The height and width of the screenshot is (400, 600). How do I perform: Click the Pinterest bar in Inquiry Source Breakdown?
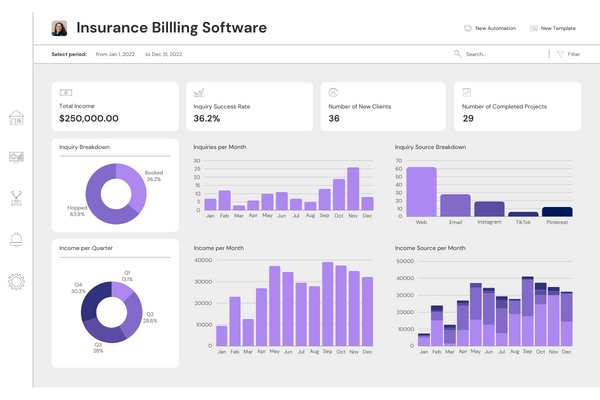pyautogui.click(x=557, y=212)
